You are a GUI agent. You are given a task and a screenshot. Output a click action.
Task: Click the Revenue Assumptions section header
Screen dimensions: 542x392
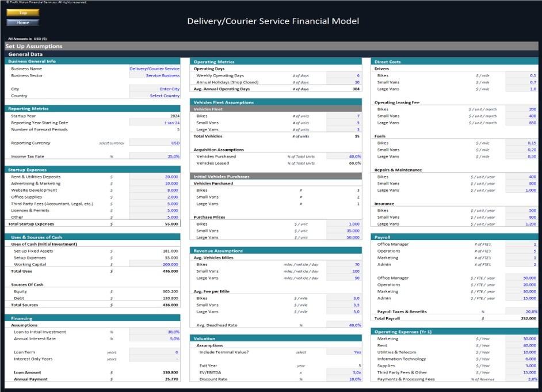(276, 250)
